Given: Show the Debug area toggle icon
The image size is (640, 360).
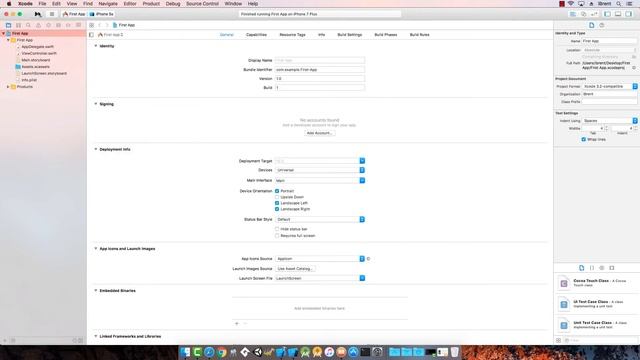Looking at the screenshot, I should point(618,14).
